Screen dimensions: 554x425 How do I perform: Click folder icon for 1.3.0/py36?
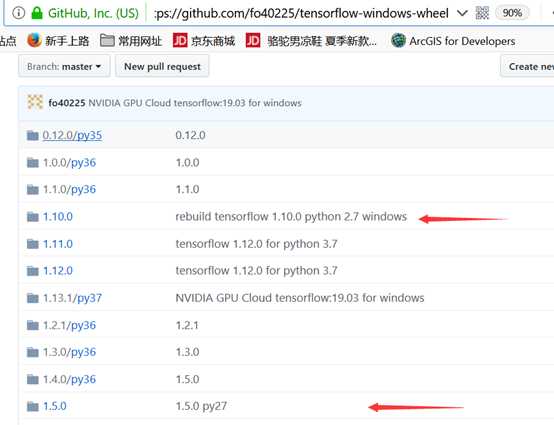pos(33,352)
